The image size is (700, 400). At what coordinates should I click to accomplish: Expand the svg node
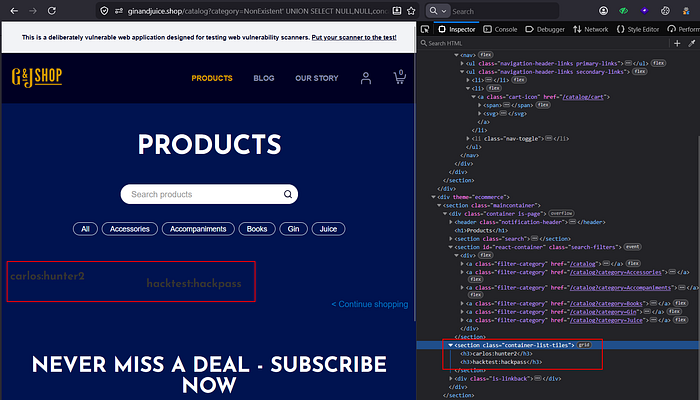[x=479, y=113]
